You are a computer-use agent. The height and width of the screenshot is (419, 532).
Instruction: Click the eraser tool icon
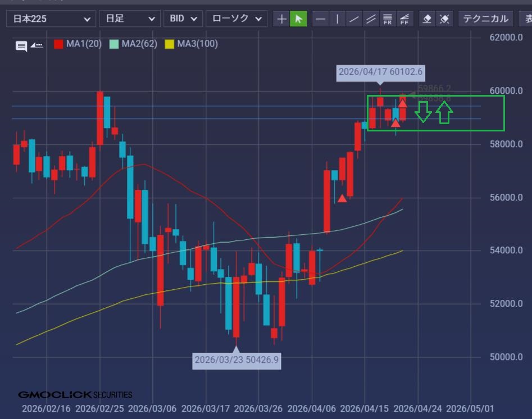point(427,19)
